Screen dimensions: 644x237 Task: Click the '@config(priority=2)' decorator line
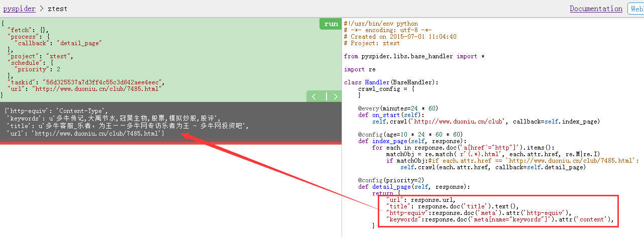(391, 180)
